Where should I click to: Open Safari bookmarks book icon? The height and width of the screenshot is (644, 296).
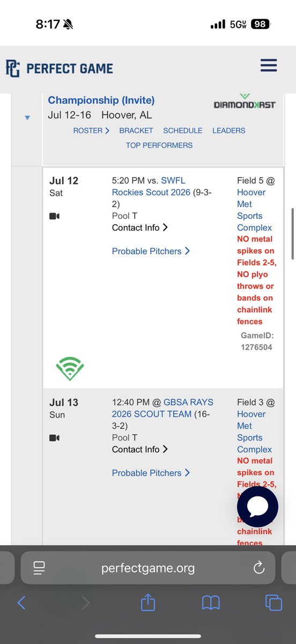click(x=211, y=603)
